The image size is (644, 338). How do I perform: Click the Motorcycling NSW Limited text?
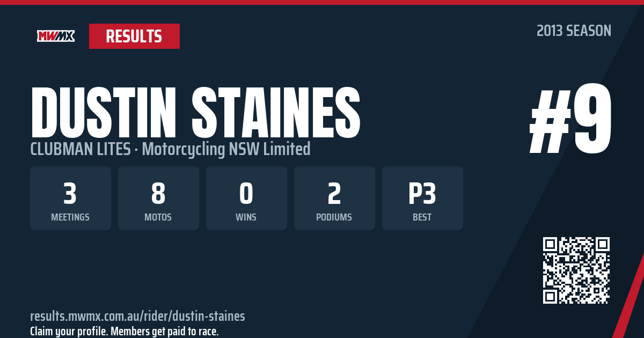click(226, 149)
